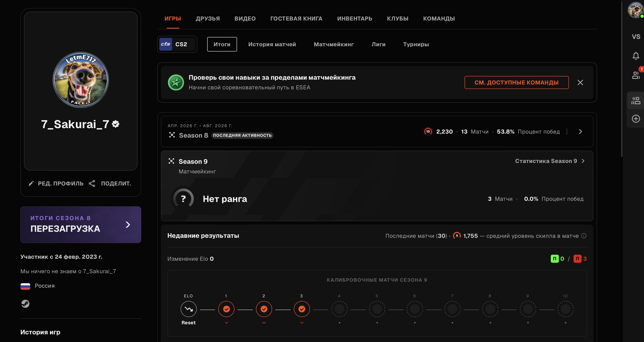Select the Итоги button
Screen dimensions: 644x342
(x=222, y=44)
